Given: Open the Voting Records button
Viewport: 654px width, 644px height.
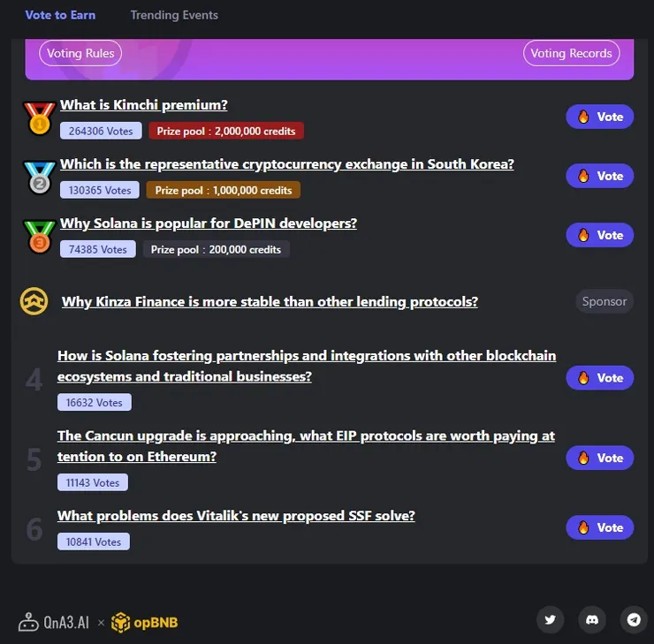Looking at the screenshot, I should point(571,53).
